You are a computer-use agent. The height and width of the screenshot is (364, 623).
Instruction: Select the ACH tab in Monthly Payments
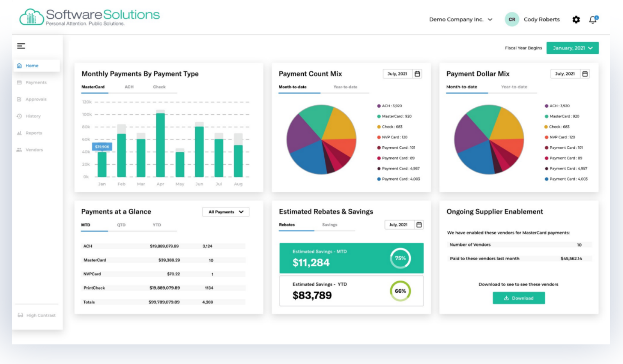[129, 87]
